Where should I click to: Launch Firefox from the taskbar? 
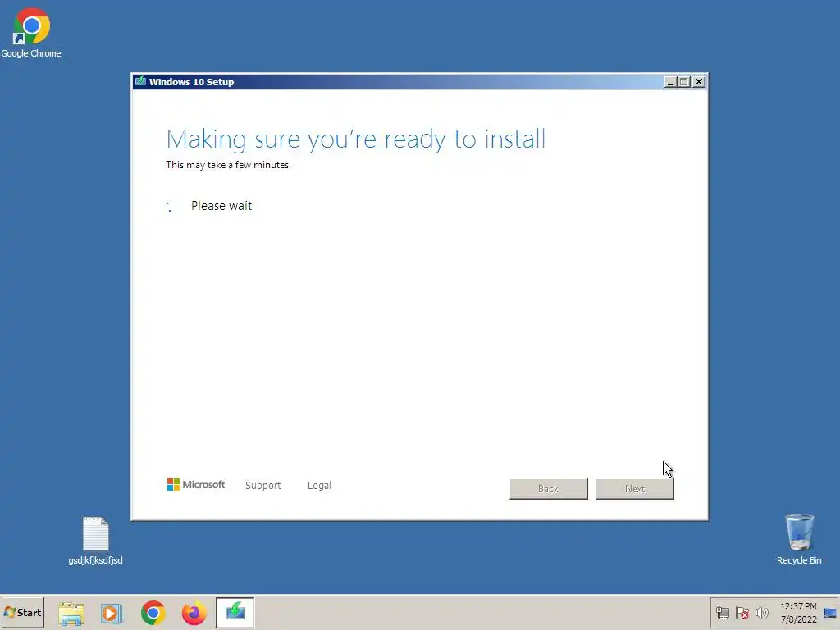coord(194,612)
